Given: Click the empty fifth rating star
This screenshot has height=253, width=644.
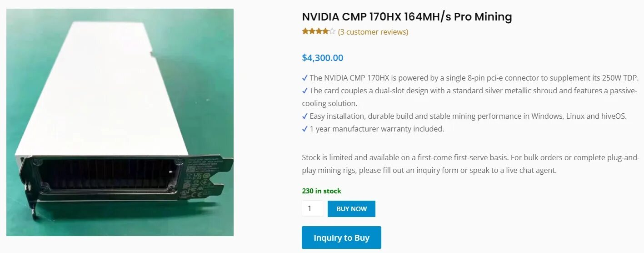Looking at the screenshot, I should tap(333, 32).
